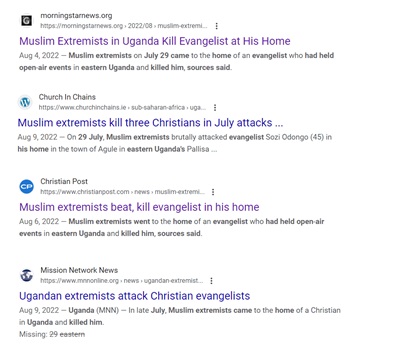
Task: Open three-dot menu for Christian Post result
Action: click(213, 192)
